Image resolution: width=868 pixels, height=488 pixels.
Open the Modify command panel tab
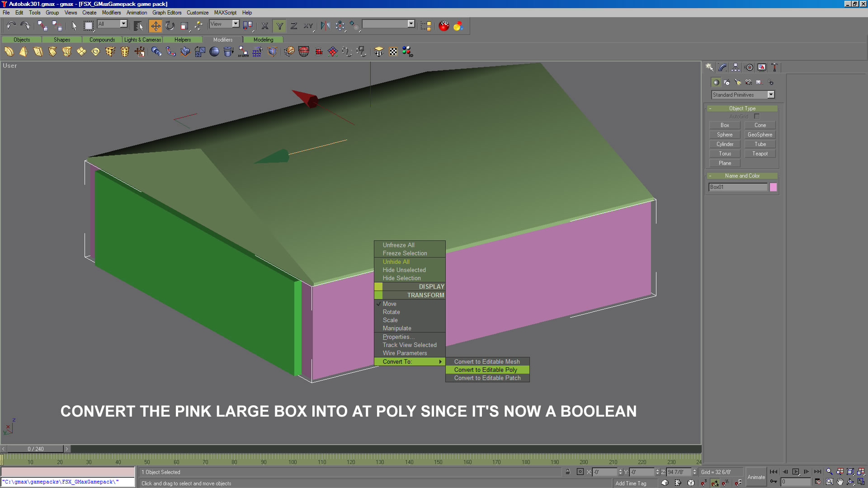[722, 67]
